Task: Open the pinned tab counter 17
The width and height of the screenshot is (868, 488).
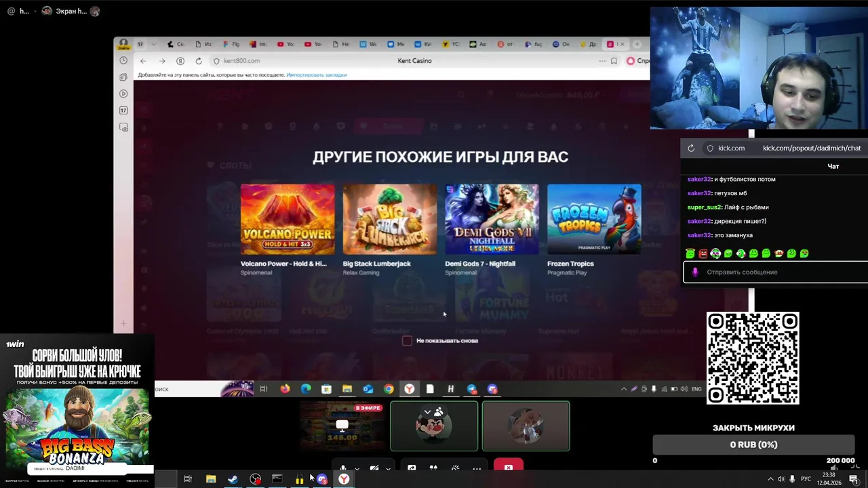Action: coord(140,44)
